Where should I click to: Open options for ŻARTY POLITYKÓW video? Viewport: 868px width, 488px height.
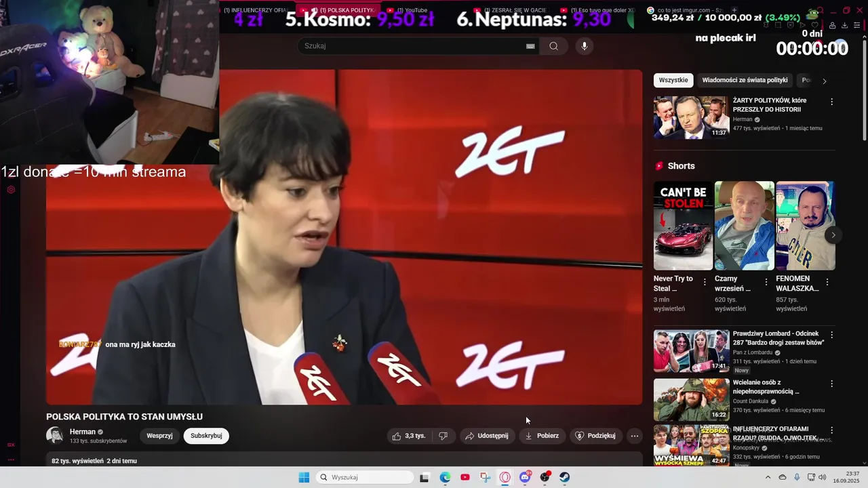(831, 102)
